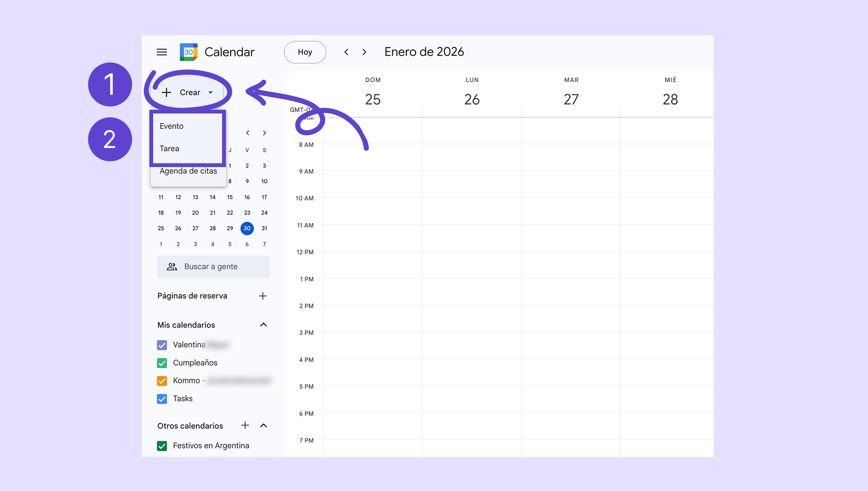The image size is (868, 491).
Task: Next month arrow in mini calendar
Action: 265,133
